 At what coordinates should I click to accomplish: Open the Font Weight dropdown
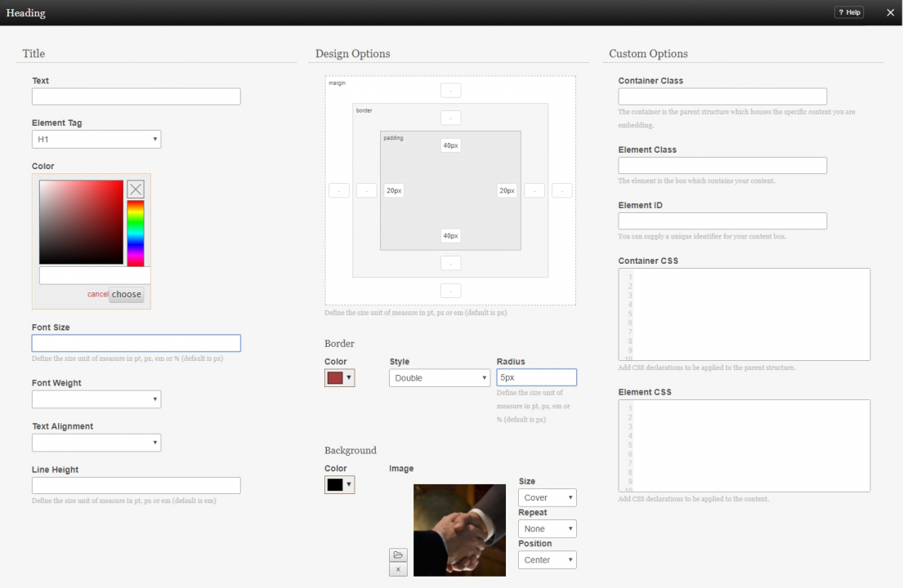96,399
